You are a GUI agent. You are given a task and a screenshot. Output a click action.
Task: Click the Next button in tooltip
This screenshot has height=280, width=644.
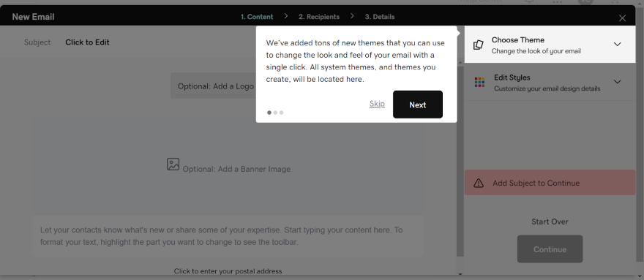[x=418, y=105]
